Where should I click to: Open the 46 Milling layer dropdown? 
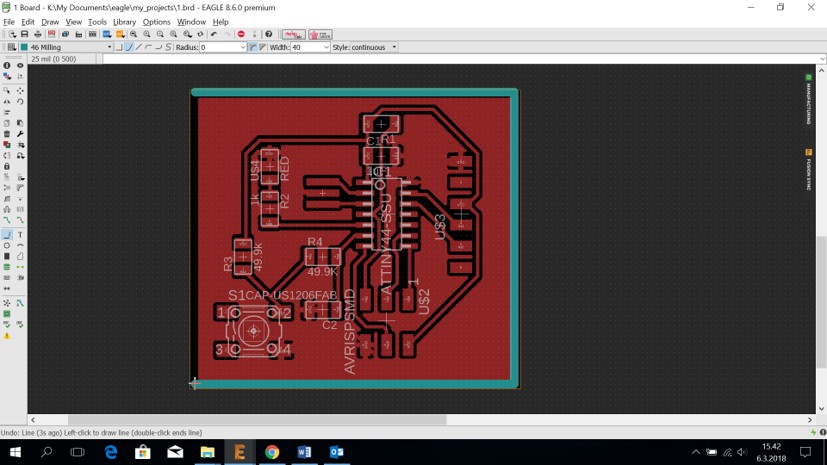(66, 47)
